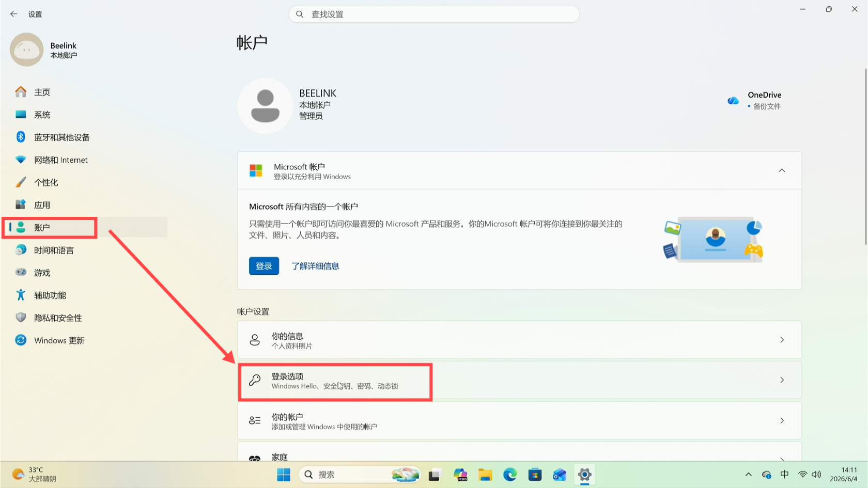Launch Copilot M365 from taskbar
The height and width of the screenshot is (488, 868).
click(x=460, y=475)
